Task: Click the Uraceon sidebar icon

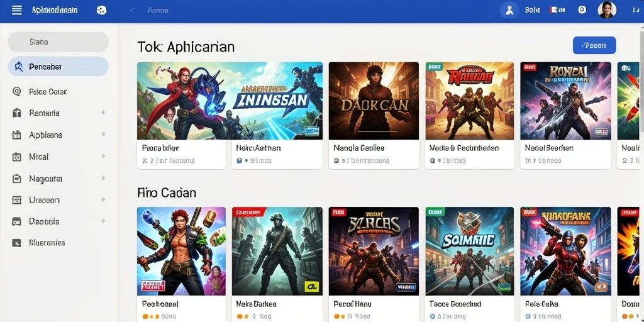Action: 17,200
